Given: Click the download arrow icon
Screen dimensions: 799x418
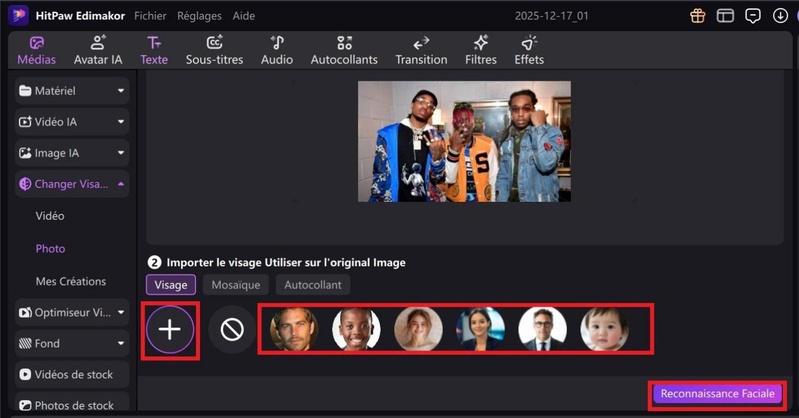Looking at the screenshot, I should [x=780, y=16].
